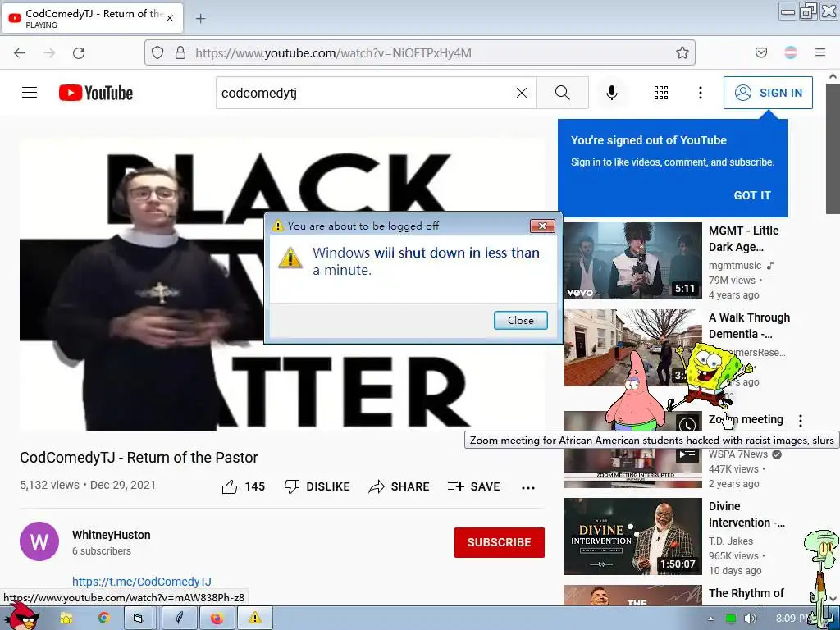840x630 pixels.
Task: Click the YouTube search magnifier button
Action: tap(563, 93)
